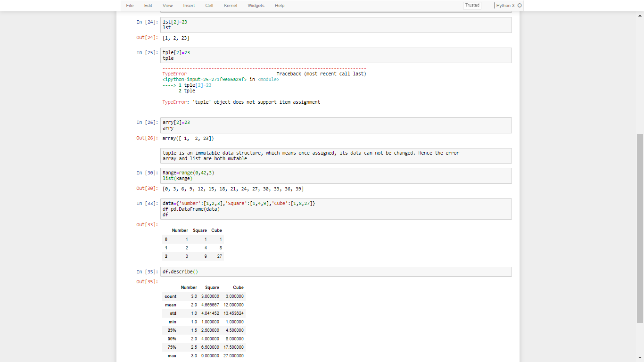The width and height of the screenshot is (644, 362).
Task: Click the min row label
Action: click(173, 322)
